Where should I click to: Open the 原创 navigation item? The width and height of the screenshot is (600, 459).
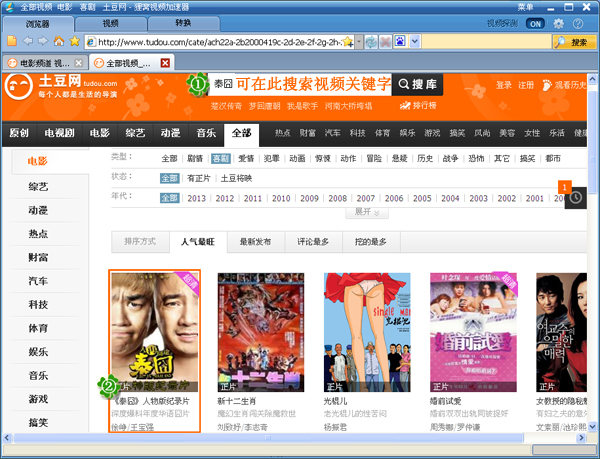[19, 133]
